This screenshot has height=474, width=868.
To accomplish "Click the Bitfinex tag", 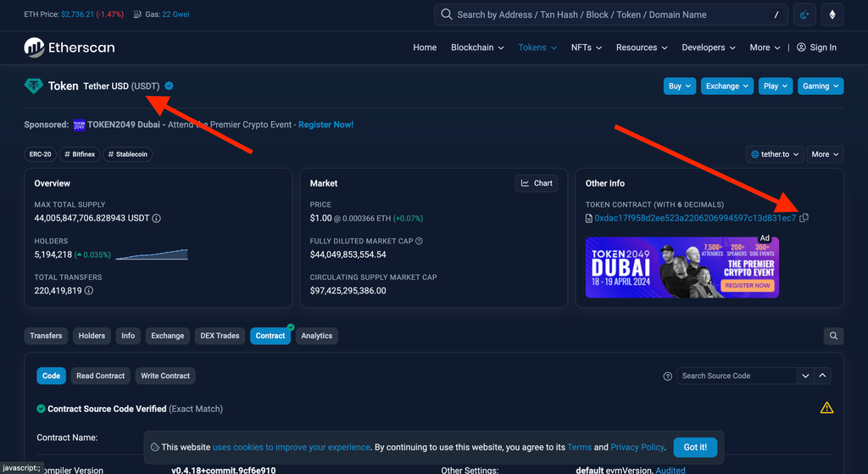I will (80, 154).
